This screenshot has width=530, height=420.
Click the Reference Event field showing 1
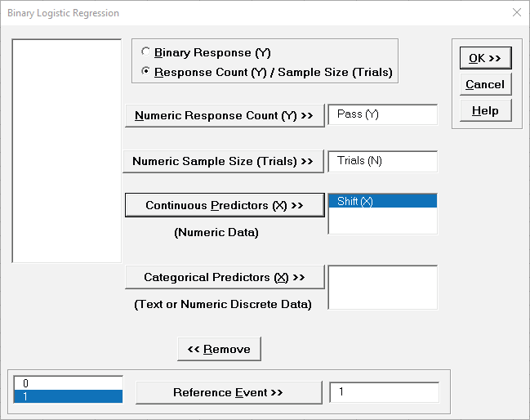pyautogui.click(x=385, y=392)
